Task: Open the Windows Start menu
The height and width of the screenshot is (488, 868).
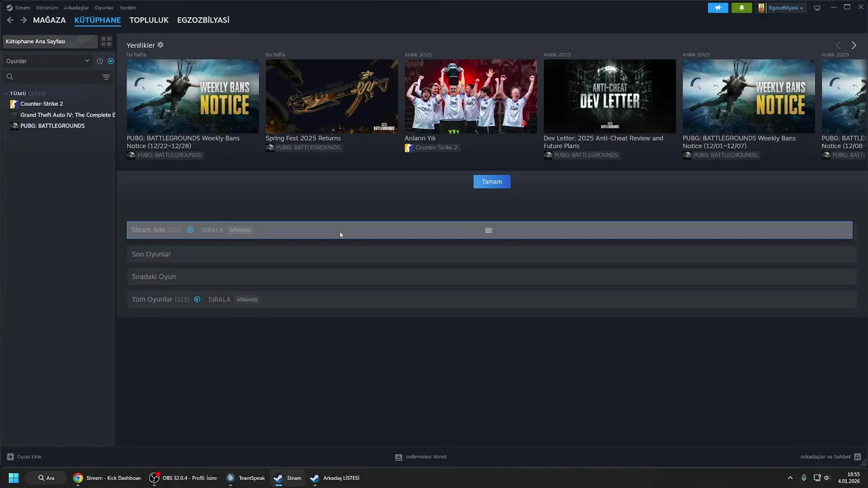Action: 14,478
